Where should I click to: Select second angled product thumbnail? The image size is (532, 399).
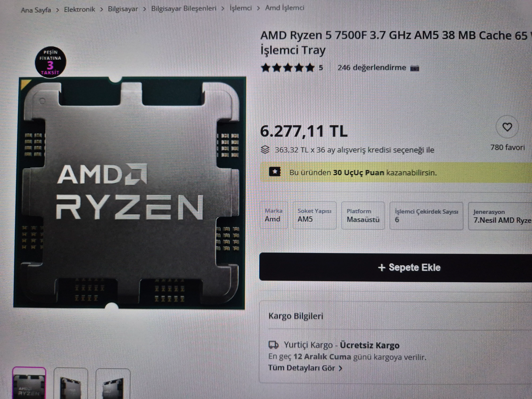pyautogui.click(x=71, y=383)
